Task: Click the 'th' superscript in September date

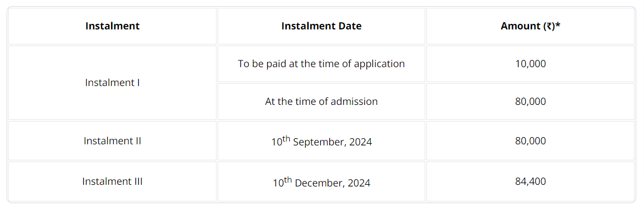Action: [x=286, y=139]
